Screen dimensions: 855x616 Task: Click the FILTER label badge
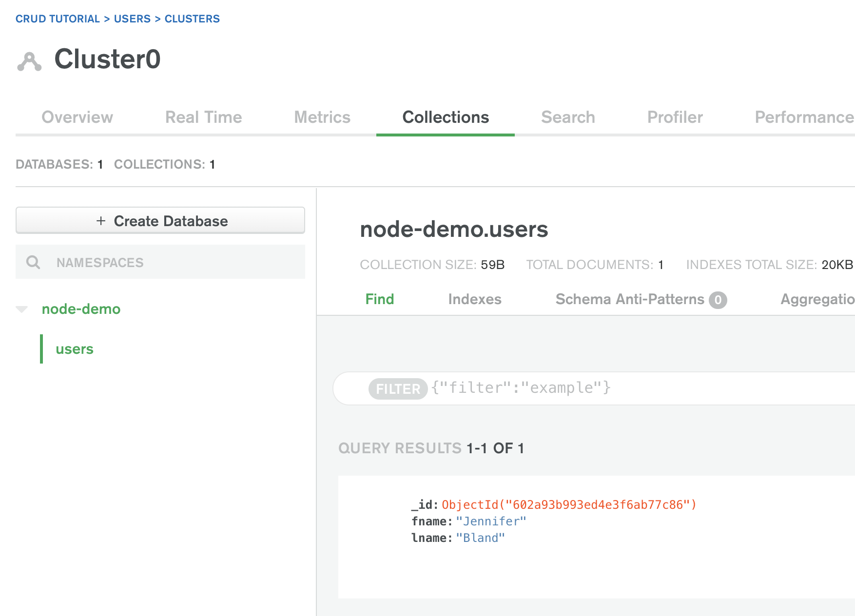pyautogui.click(x=398, y=389)
